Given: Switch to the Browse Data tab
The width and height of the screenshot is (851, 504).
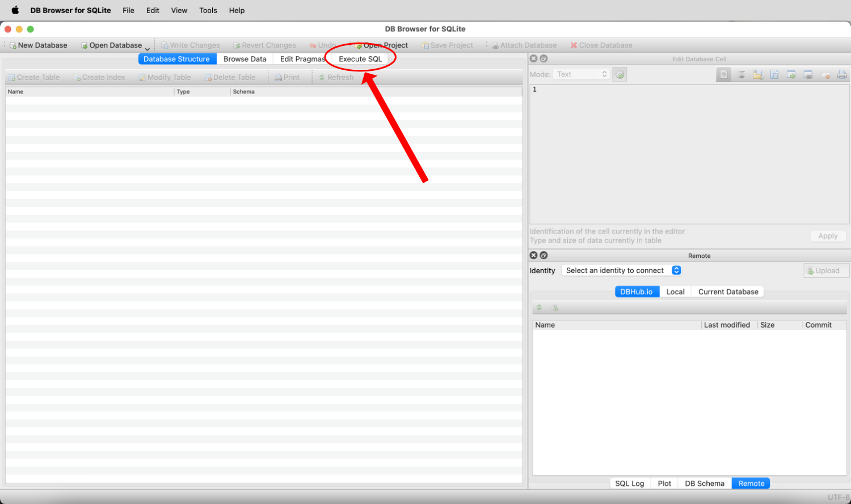Looking at the screenshot, I should point(245,59).
